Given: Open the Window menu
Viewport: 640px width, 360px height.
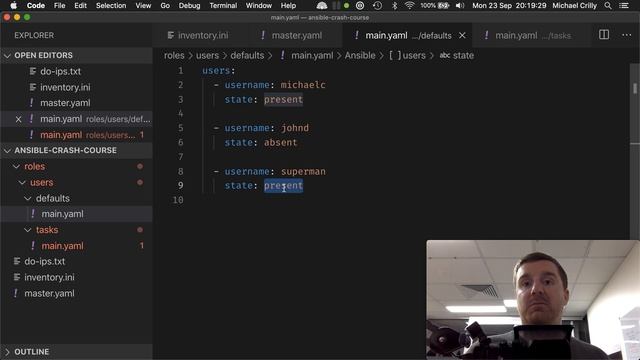Looking at the screenshot, I should click(x=259, y=6).
